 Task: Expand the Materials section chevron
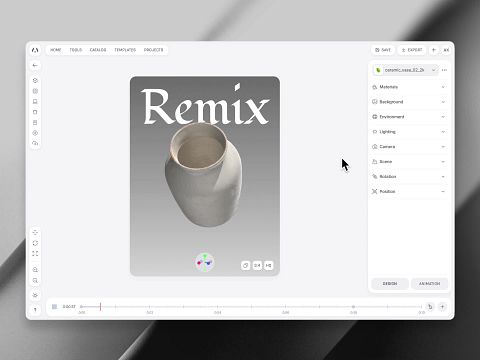[443, 87]
